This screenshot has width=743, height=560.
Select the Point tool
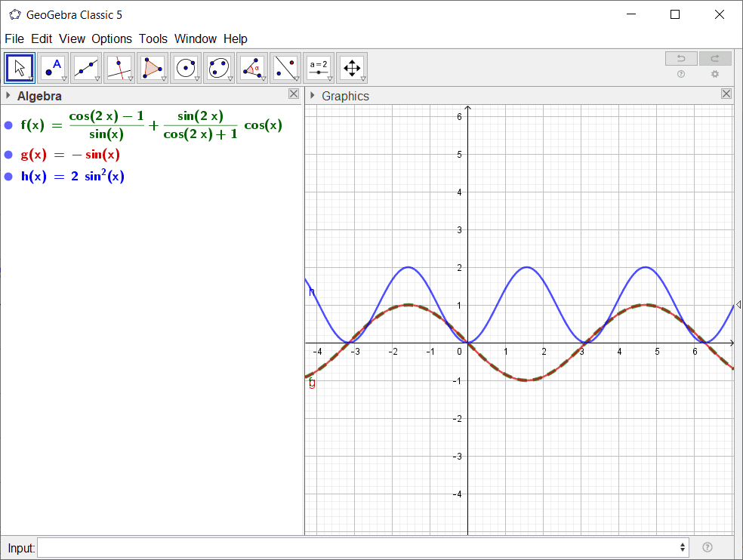point(54,68)
